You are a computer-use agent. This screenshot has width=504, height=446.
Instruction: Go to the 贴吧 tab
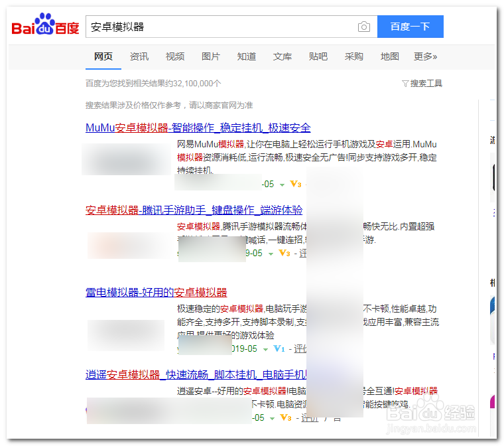click(x=318, y=56)
